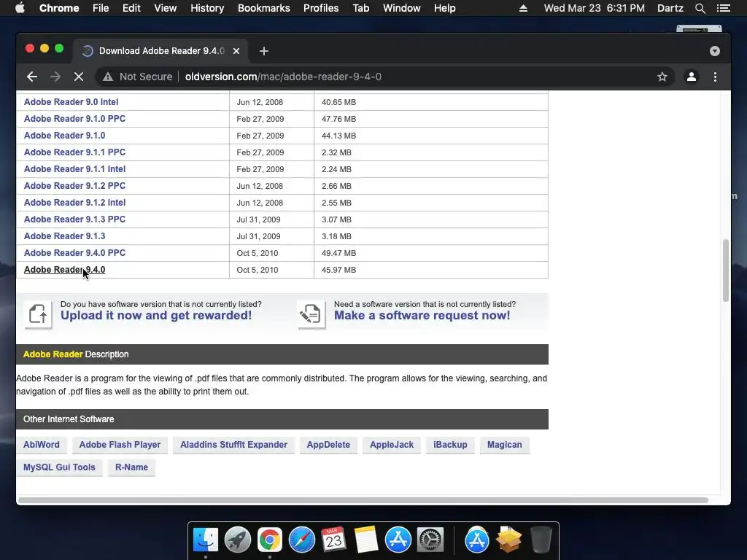Image resolution: width=747 pixels, height=560 pixels.
Task: Open Trash from the Dock
Action: [x=541, y=540]
